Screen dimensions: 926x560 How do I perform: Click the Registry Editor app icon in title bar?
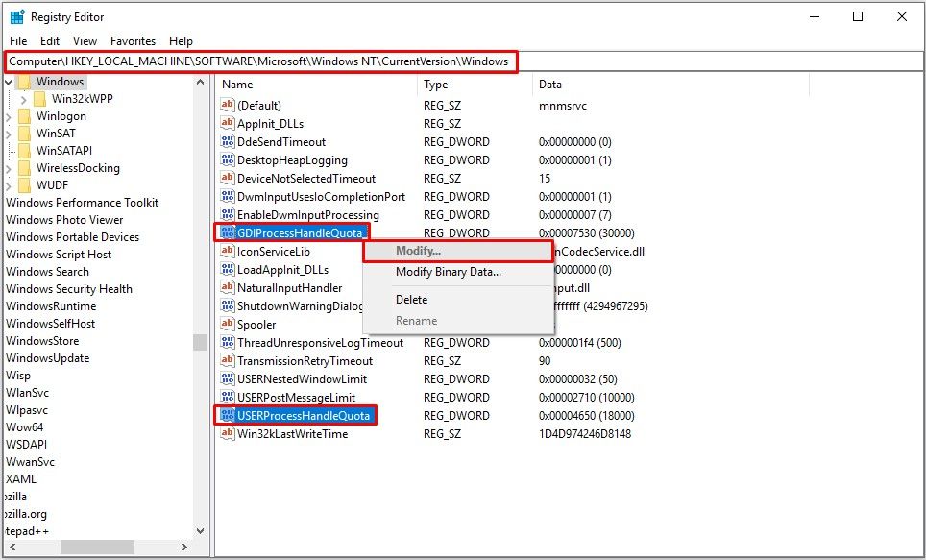tap(17, 16)
